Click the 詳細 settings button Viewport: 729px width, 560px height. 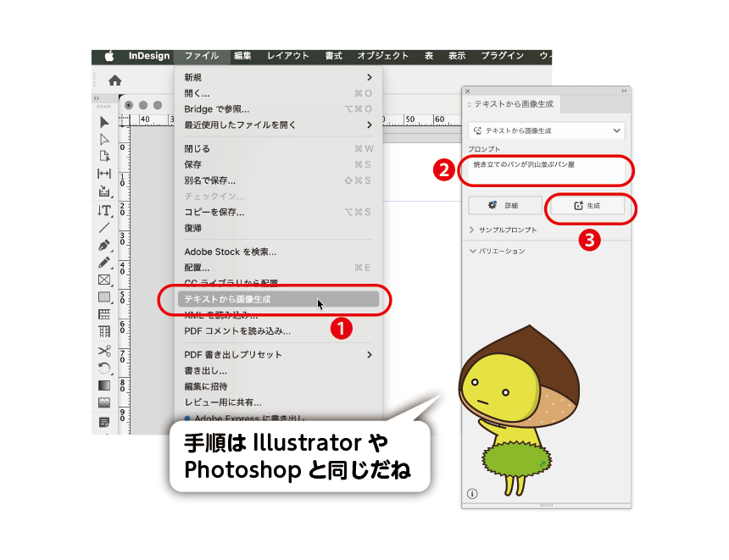(505, 205)
